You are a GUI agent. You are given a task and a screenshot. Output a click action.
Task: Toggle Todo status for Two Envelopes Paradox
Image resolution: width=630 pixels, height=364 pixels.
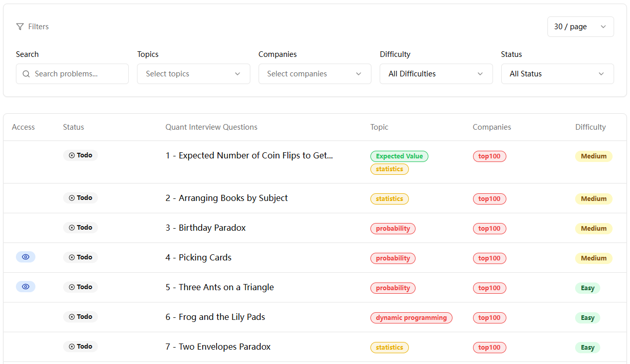81,347
